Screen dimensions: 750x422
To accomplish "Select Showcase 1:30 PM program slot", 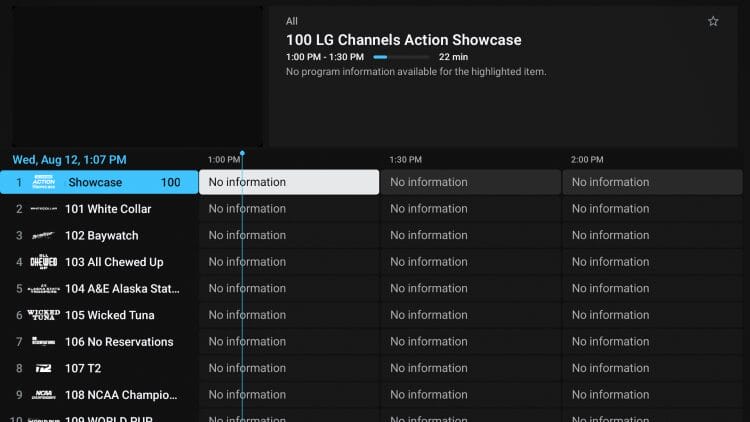I will [x=471, y=182].
